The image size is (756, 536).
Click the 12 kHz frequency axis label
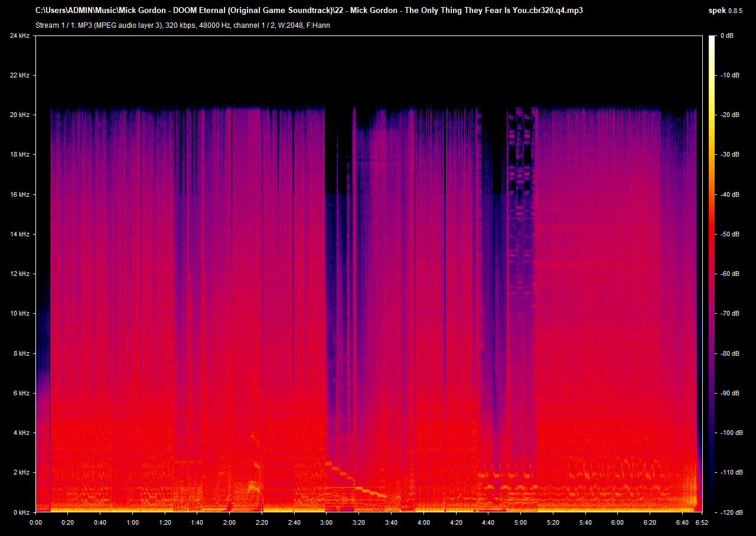click(x=19, y=274)
